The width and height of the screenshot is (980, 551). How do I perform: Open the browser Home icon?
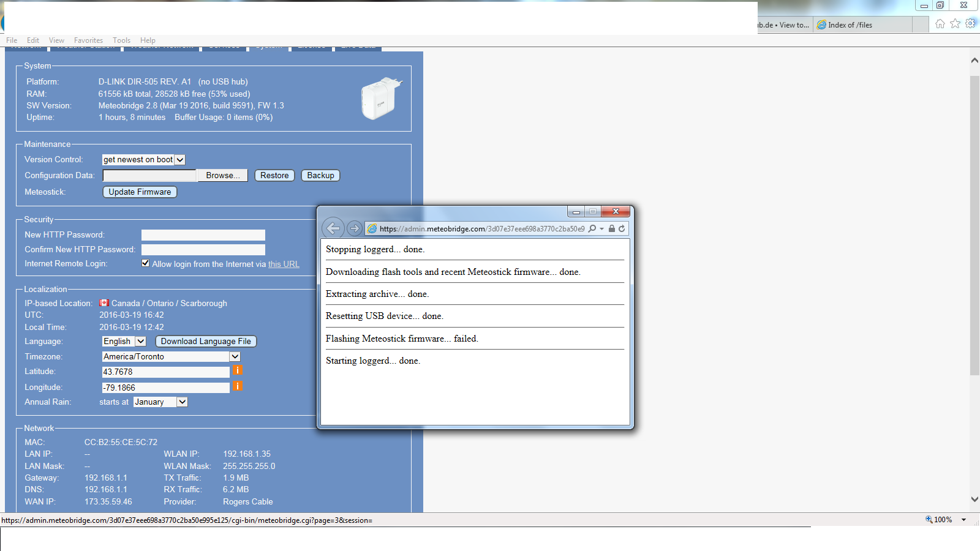click(x=940, y=24)
